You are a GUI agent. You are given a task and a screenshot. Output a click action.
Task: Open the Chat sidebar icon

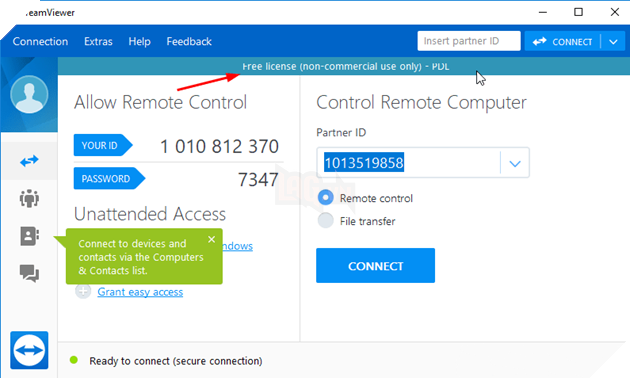click(29, 274)
